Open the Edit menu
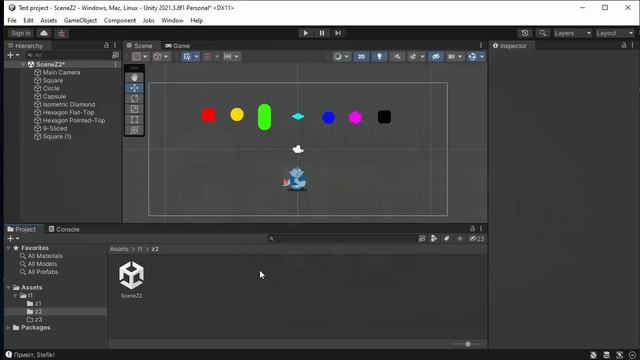 (28, 20)
